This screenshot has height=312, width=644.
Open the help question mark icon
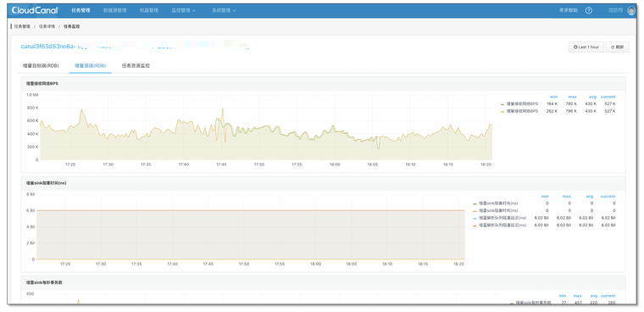(x=589, y=10)
